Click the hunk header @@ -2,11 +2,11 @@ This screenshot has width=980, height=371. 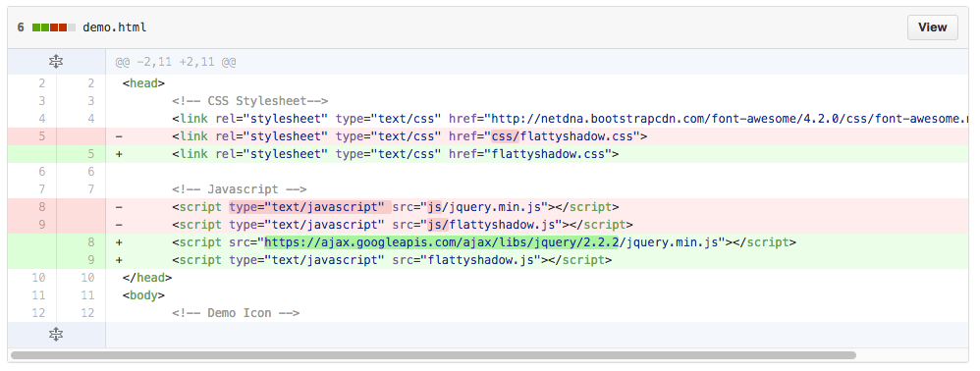(176, 63)
